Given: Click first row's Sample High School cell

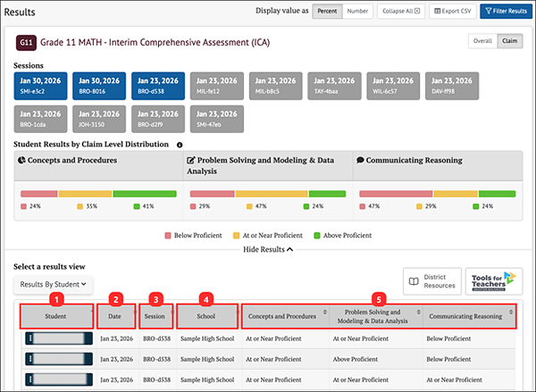Looking at the screenshot, I should [x=207, y=338].
